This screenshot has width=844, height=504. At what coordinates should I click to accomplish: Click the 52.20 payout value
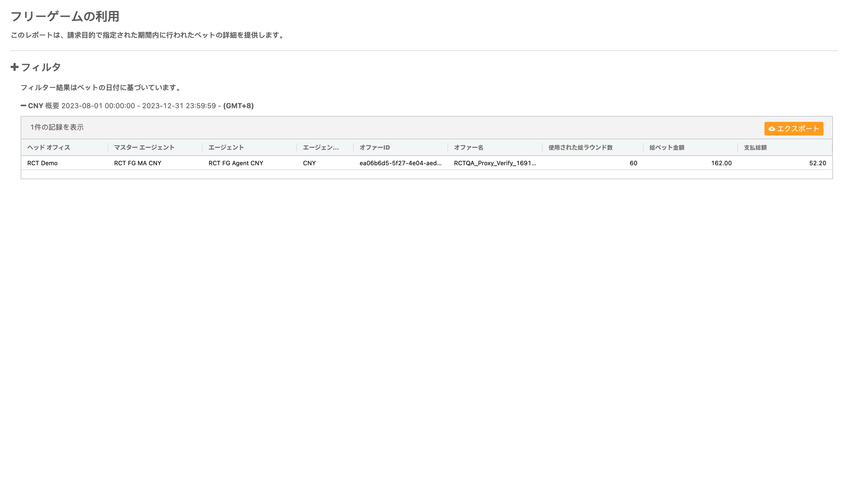coord(817,163)
